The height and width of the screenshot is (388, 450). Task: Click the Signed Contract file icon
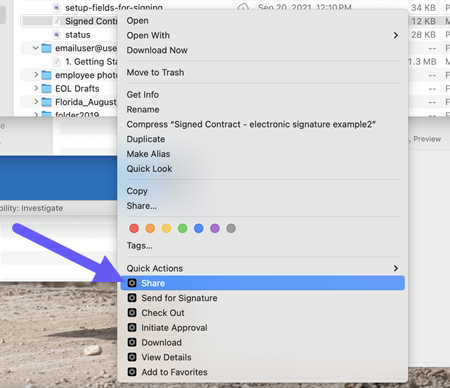click(x=57, y=21)
